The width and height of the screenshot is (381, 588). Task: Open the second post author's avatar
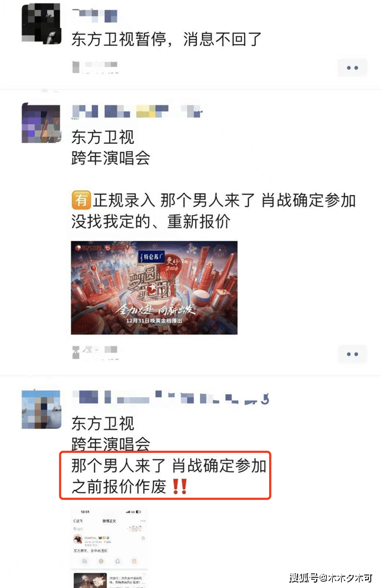[41, 123]
